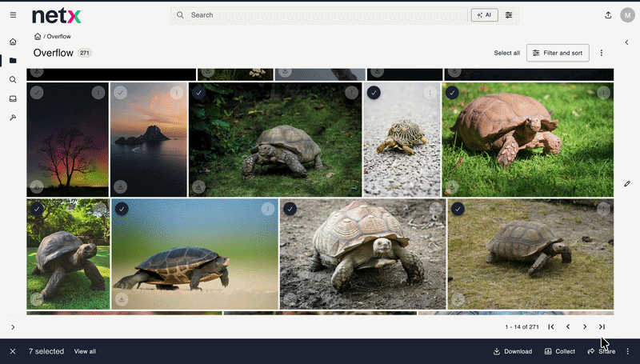Click the 271 asset count badge

coord(85,53)
